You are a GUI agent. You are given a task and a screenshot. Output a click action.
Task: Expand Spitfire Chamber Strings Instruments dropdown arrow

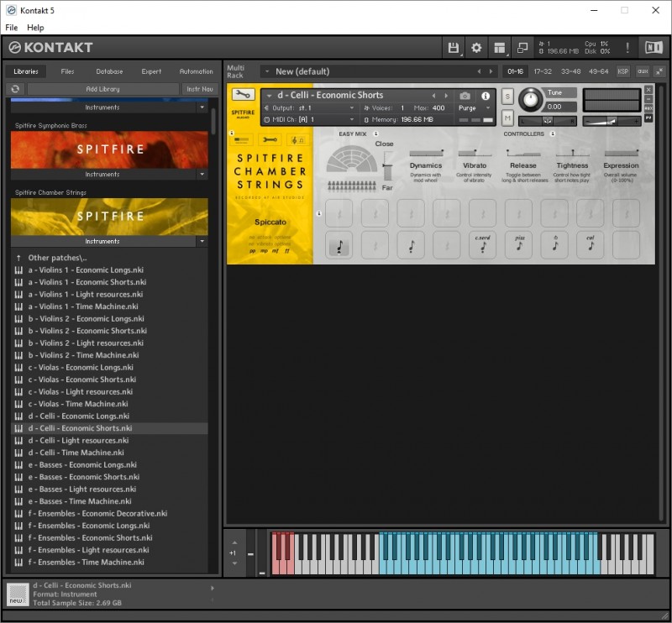click(x=202, y=241)
